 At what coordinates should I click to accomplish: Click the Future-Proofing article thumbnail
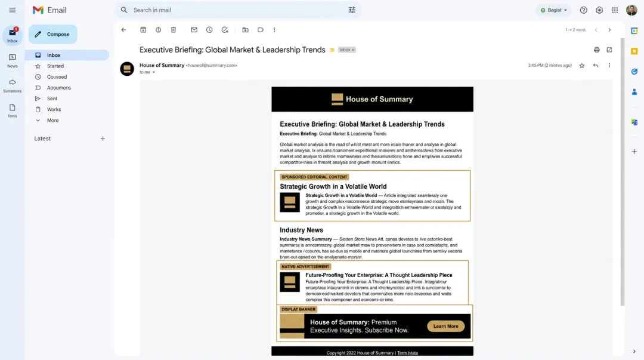(x=290, y=282)
